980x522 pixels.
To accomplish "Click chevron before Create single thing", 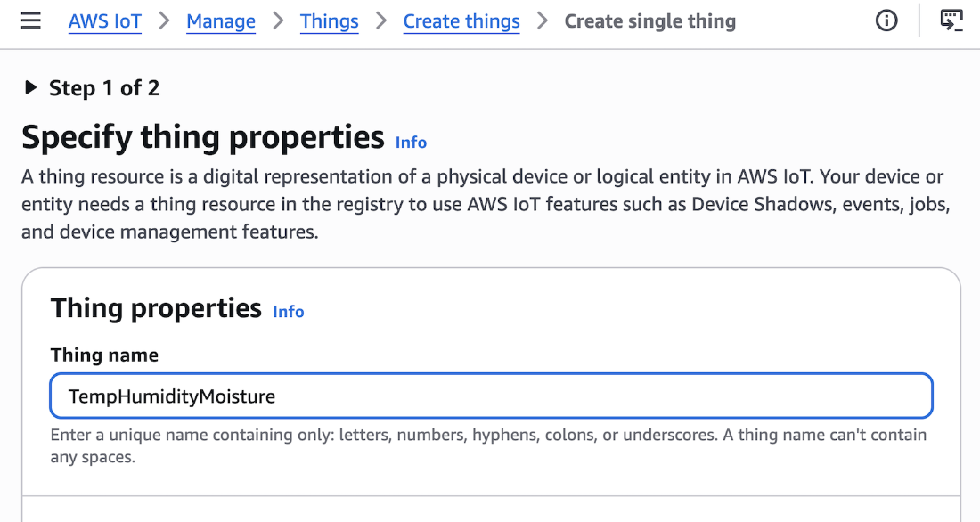I will 542,21.
